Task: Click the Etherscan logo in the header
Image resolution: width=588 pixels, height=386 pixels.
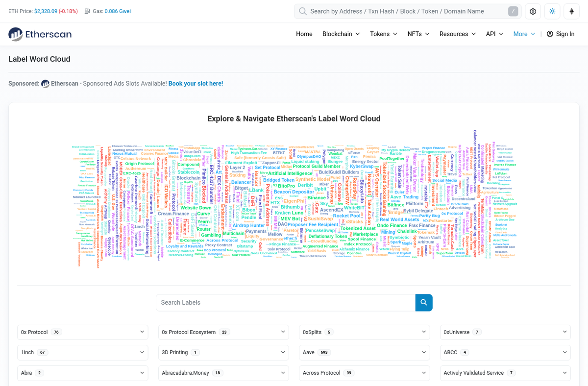Action: (x=40, y=34)
